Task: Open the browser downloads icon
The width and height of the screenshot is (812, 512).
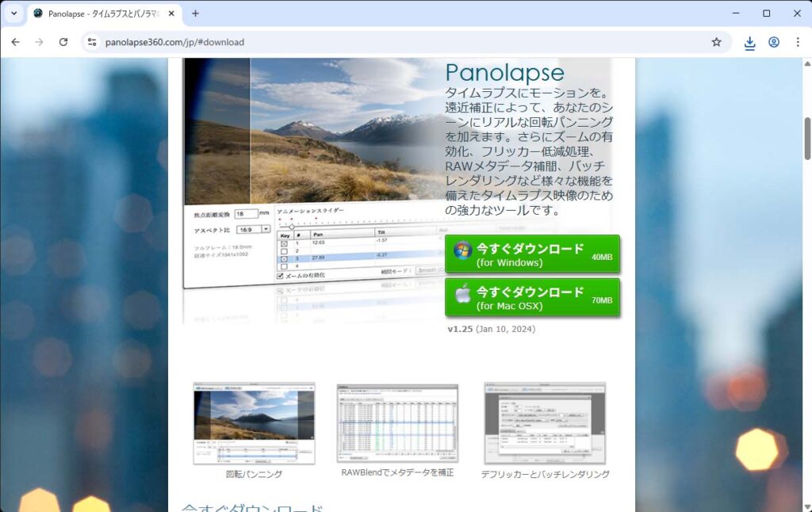Action: point(749,43)
